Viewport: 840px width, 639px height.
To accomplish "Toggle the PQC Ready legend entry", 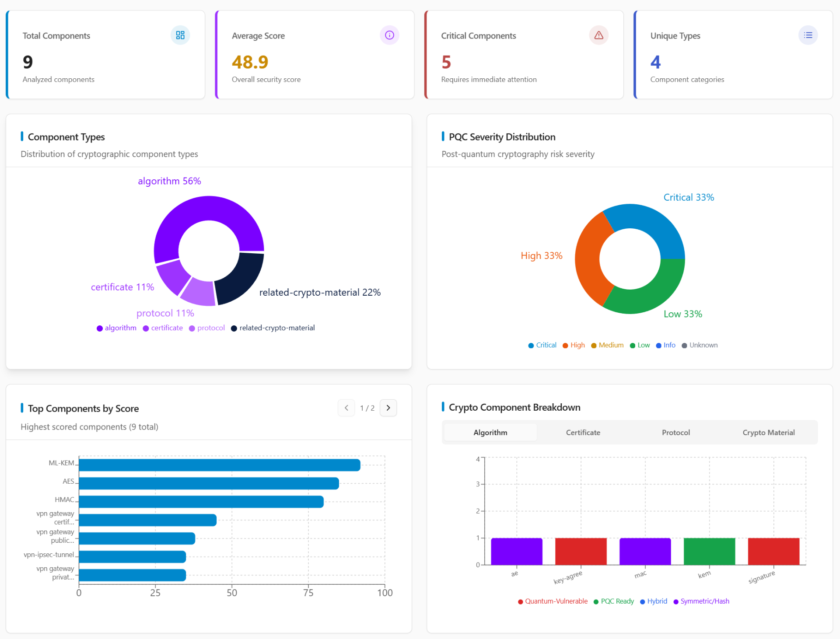I will [613, 601].
